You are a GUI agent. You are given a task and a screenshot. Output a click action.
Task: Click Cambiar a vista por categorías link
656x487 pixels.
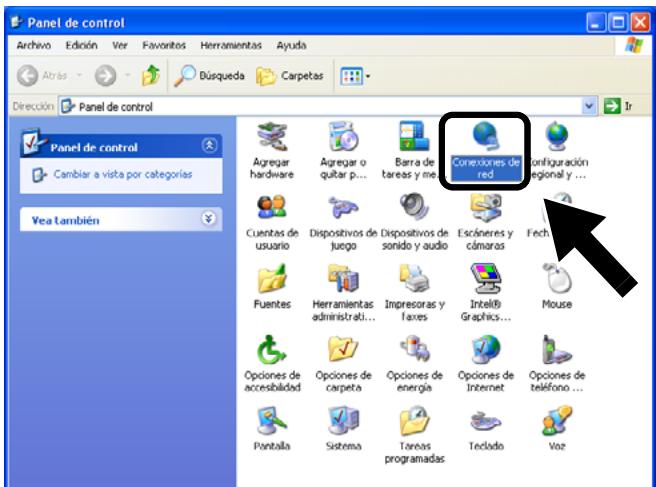tap(123, 174)
